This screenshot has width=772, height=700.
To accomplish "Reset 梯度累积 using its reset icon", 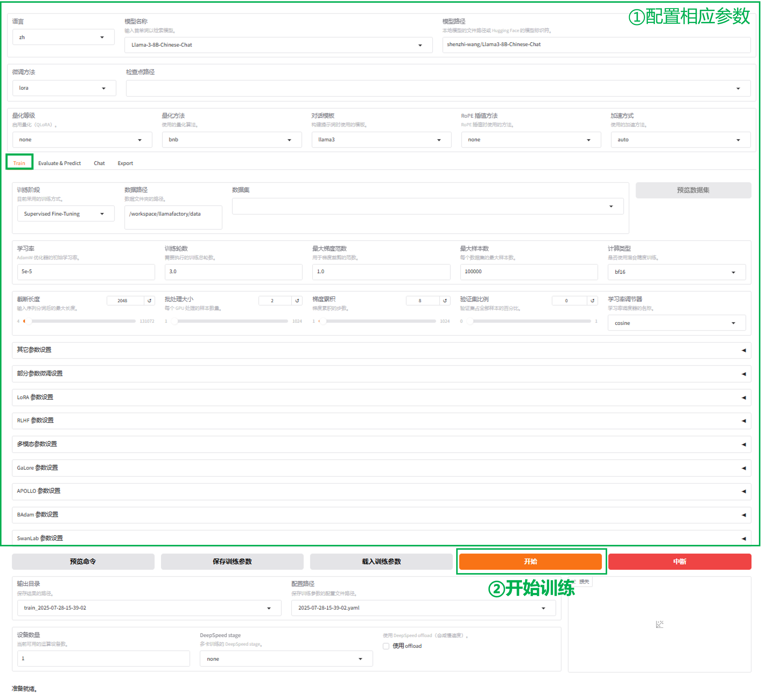I will (x=445, y=301).
